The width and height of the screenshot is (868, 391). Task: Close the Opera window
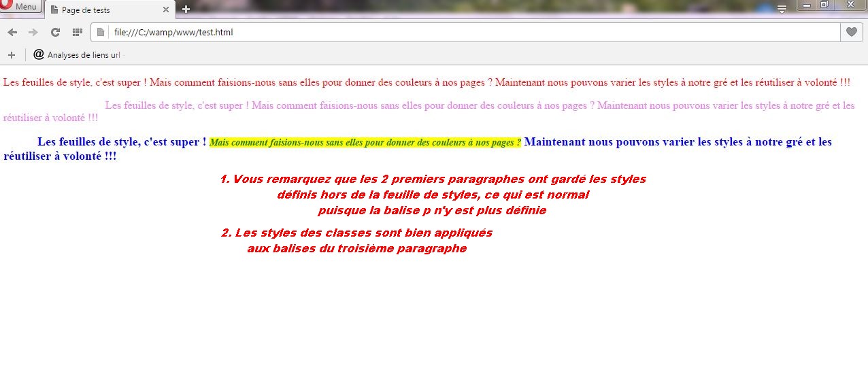[850, 5]
